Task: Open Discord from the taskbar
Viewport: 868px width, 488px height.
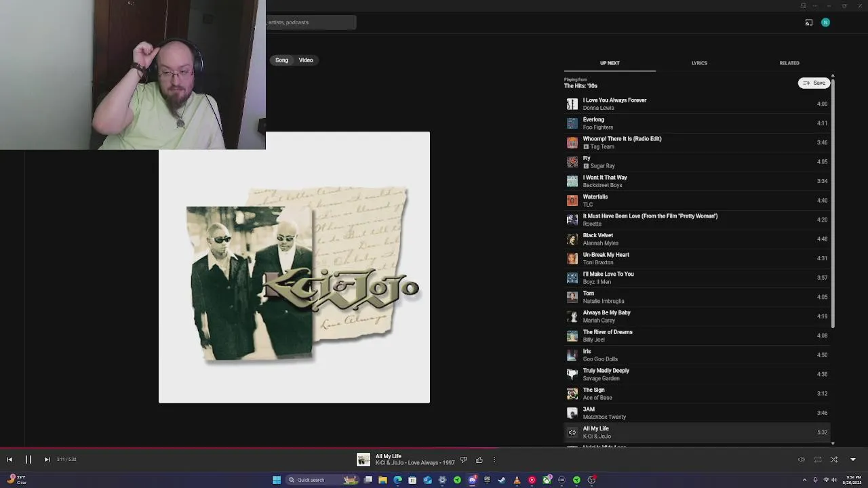Action: pyautogui.click(x=472, y=480)
